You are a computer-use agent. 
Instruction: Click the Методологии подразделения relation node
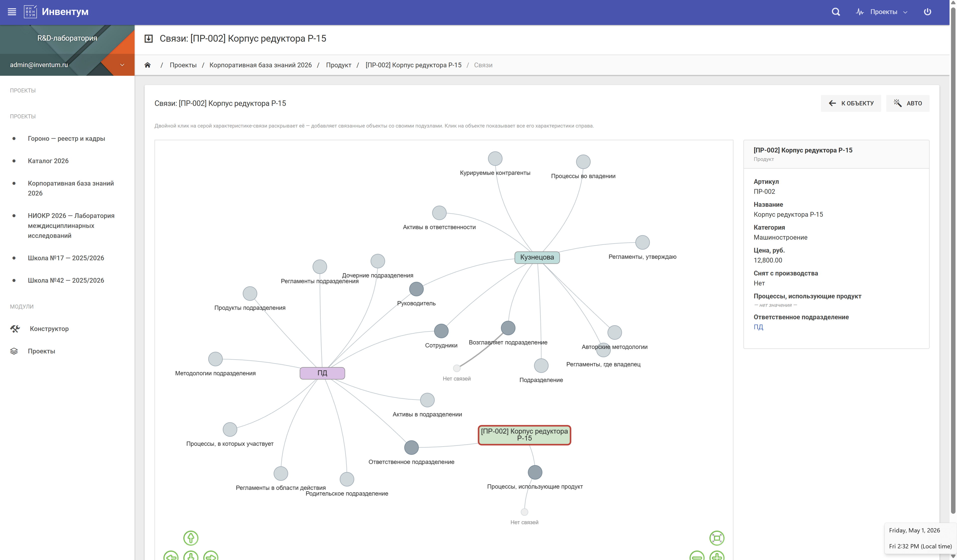tap(215, 359)
